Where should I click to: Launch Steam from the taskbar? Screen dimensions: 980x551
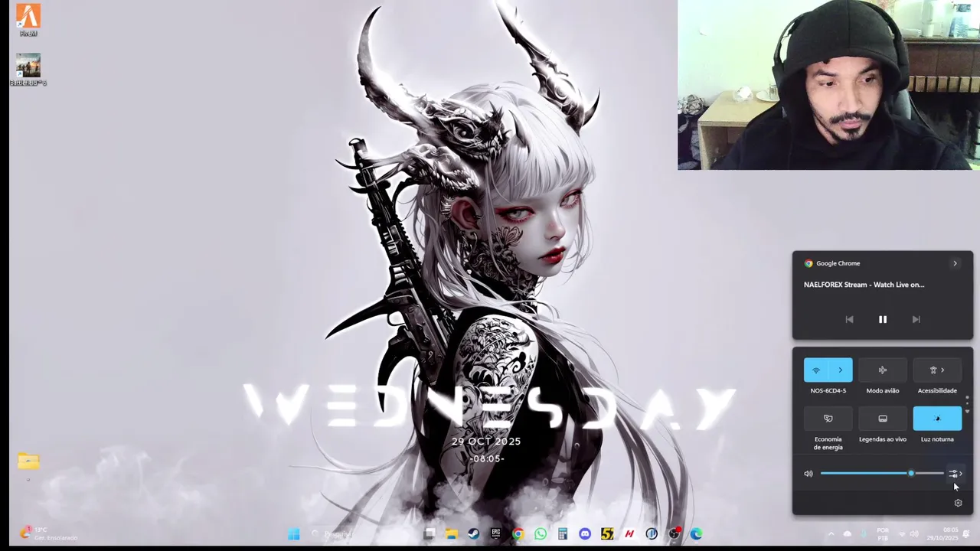tap(474, 534)
